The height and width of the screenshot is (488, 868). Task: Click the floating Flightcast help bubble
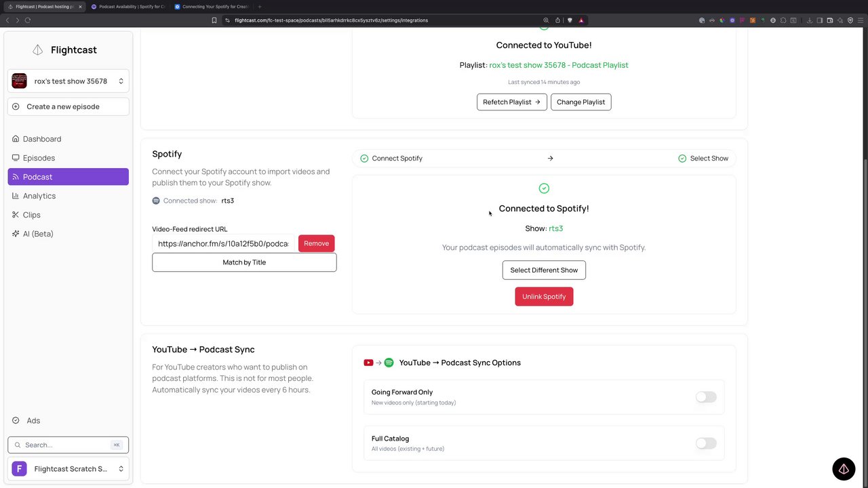(844, 469)
